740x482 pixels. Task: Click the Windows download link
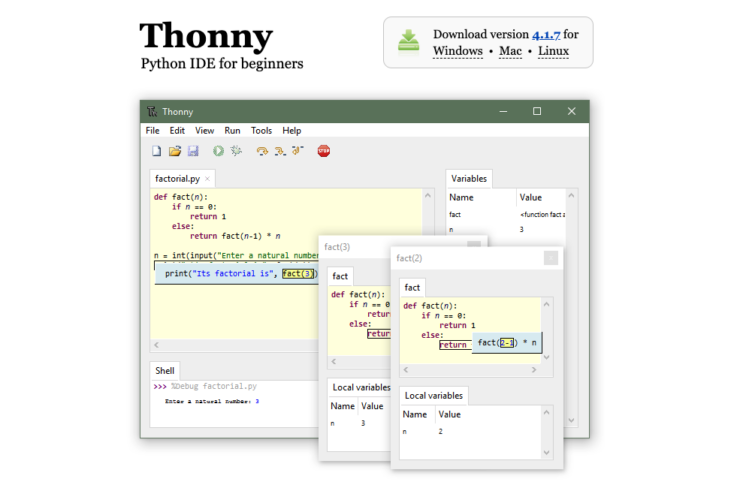tap(457, 51)
